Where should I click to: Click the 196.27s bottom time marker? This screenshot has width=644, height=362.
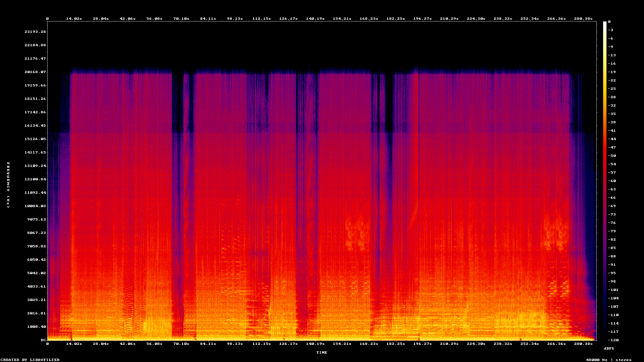tap(422, 344)
